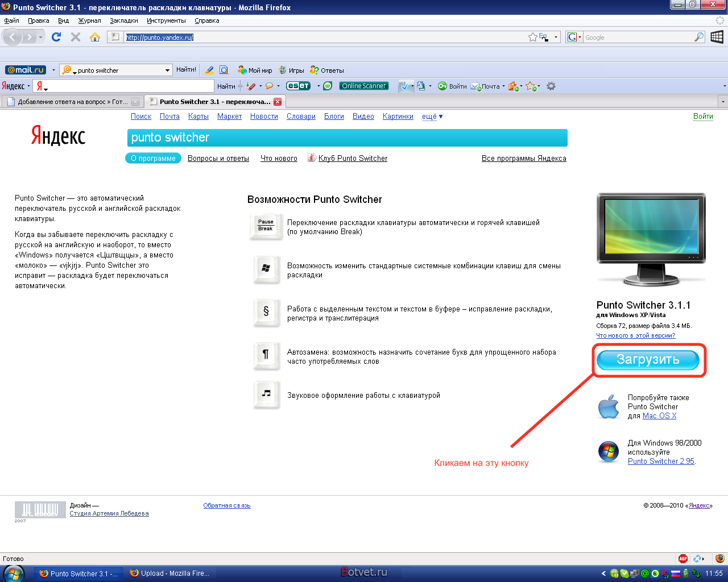Viewport: 728px width, 582px height.
Task: Switch to the Добавление ответа на вопрос tab
Action: tap(72, 102)
